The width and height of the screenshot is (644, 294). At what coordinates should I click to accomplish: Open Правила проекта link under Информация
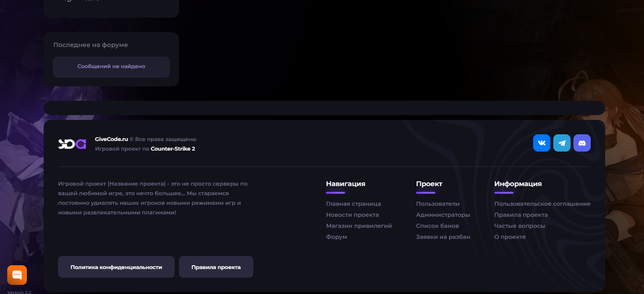(521, 215)
